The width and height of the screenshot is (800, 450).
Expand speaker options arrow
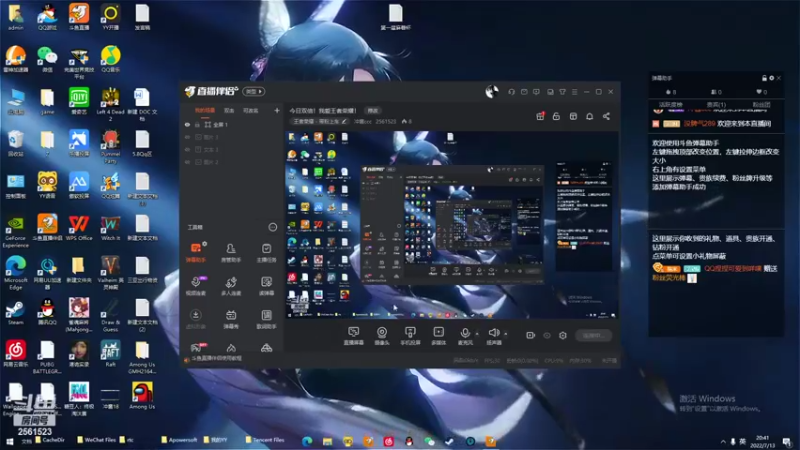point(506,334)
